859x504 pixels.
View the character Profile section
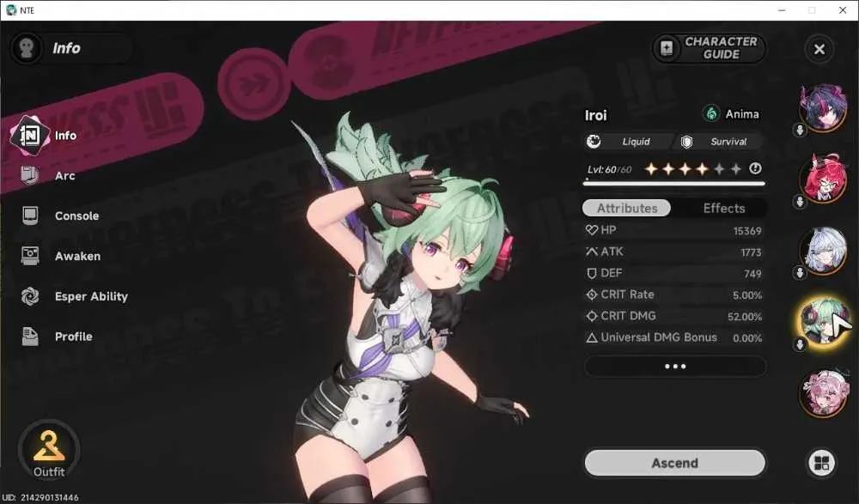click(57, 337)
